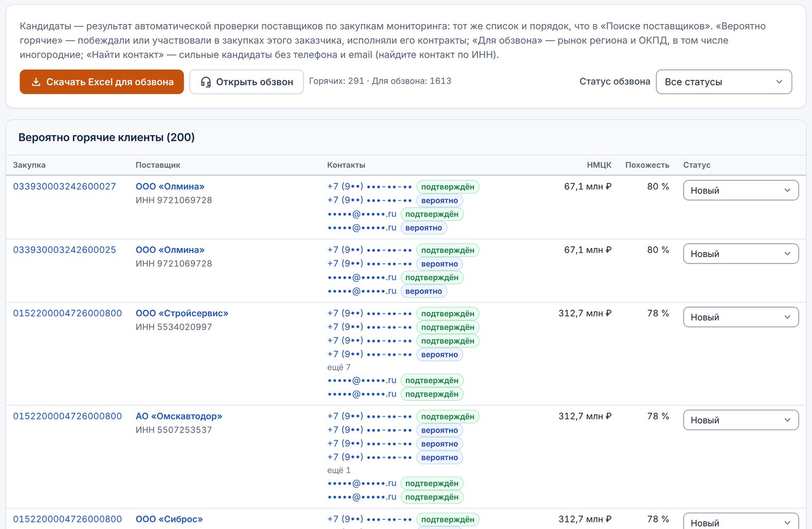Click Открыть обзвон button
Image resolution: width=812 pixels, height=529 pixels.
click(246, 82)
